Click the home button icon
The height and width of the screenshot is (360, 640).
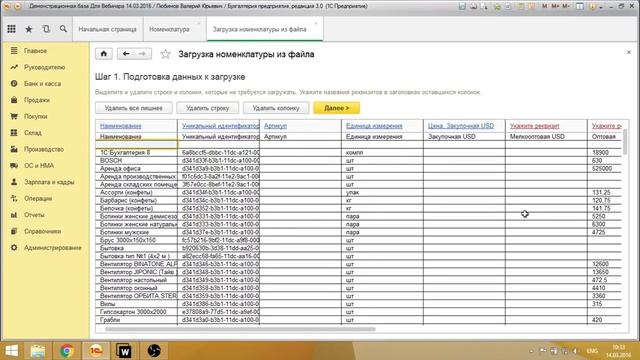(x=104, y=54)
